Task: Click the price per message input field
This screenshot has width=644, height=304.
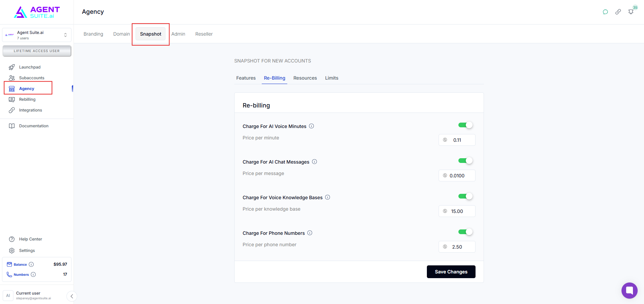Action: tap(457, 176)
